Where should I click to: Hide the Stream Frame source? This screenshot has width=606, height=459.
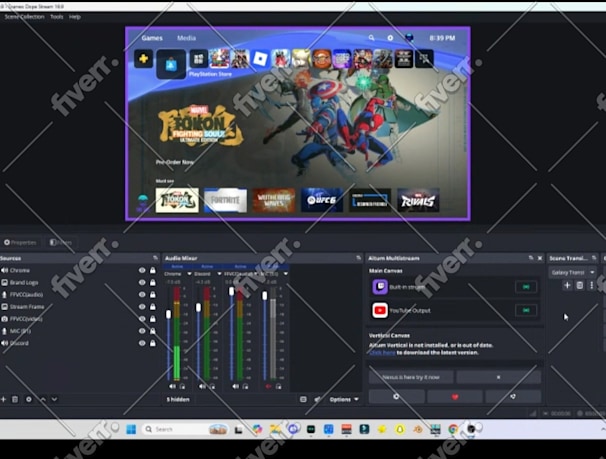pyautogui.click(x=142, y=307)
